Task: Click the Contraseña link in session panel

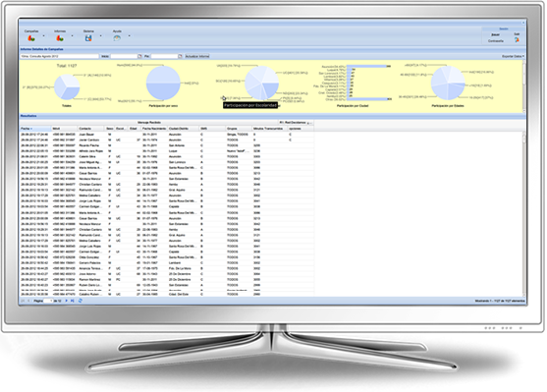Action: (495, 41)
